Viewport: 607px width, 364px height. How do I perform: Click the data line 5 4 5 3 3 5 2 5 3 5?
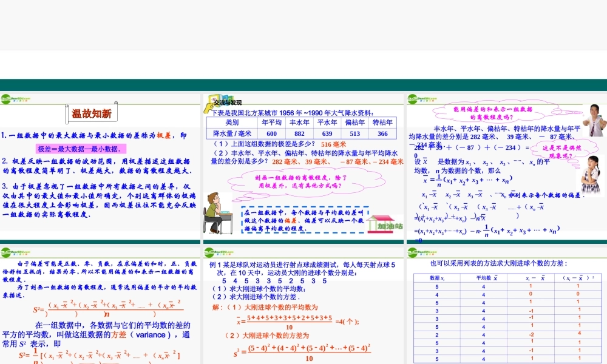[274, 281]
